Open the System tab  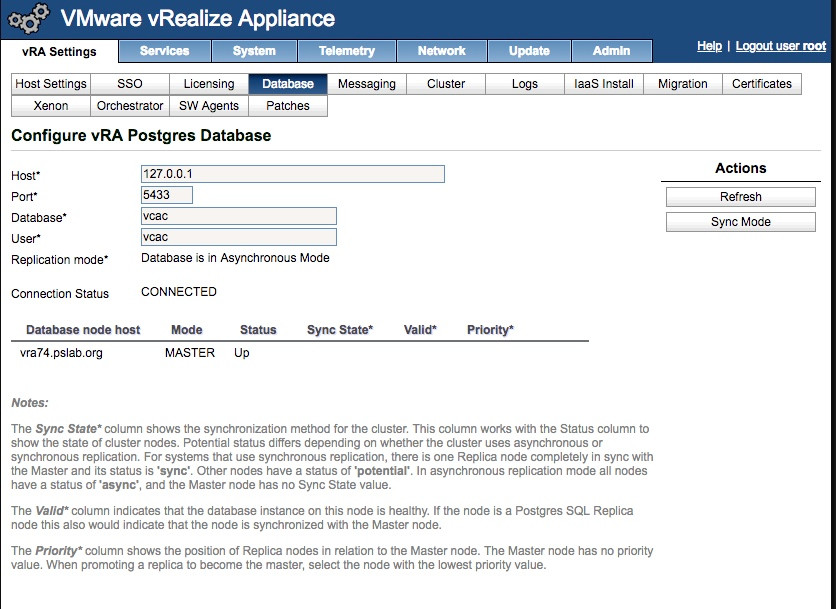254,51
